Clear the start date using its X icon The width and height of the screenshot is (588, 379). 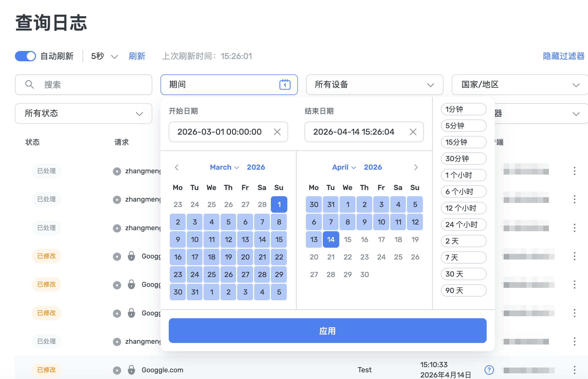click(277, 132)
